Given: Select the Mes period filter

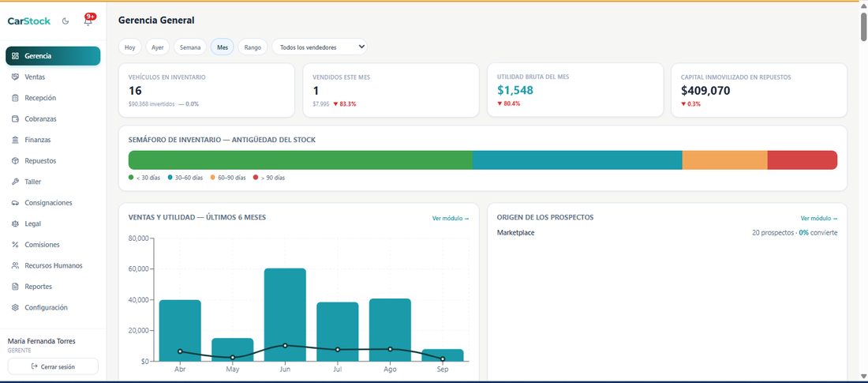Looking at the screenshot, I should point(223,47).
